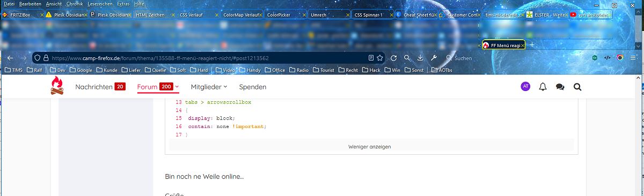Expand the Forum dropdown chevron

click(177, 87)
